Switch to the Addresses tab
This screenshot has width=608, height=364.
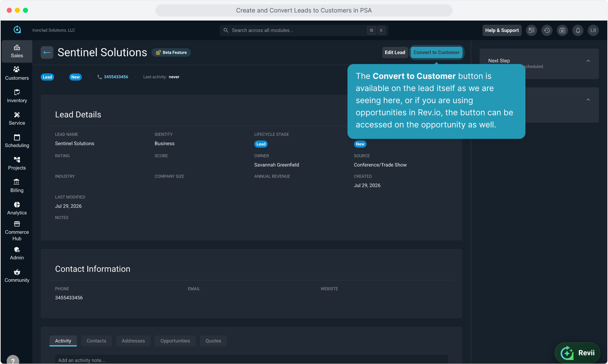[133, 341]
